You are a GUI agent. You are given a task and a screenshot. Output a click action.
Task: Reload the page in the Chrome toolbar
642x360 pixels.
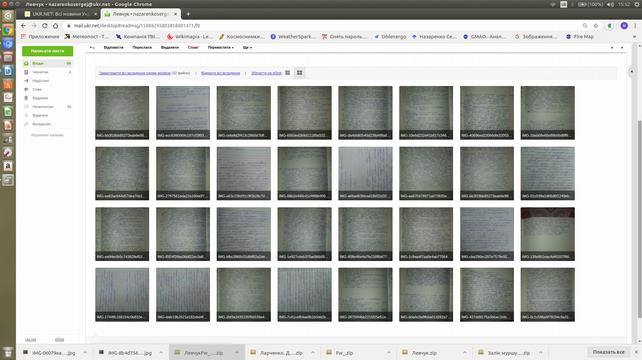[x=45, y=25]
